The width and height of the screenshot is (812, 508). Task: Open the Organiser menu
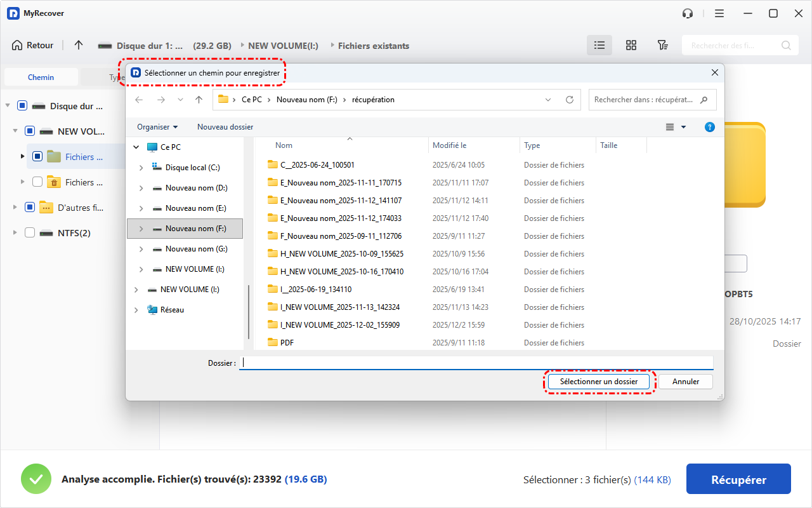click(157, 127)
